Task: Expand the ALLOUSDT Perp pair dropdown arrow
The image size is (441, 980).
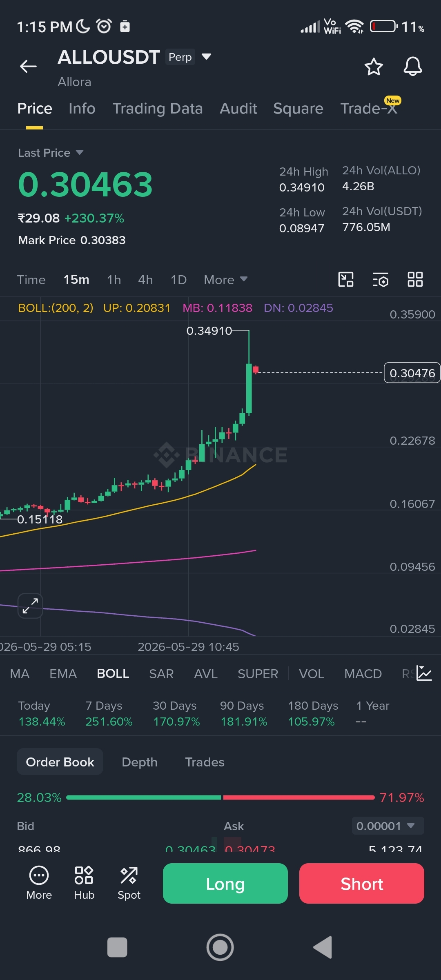Action: (207, 56)
